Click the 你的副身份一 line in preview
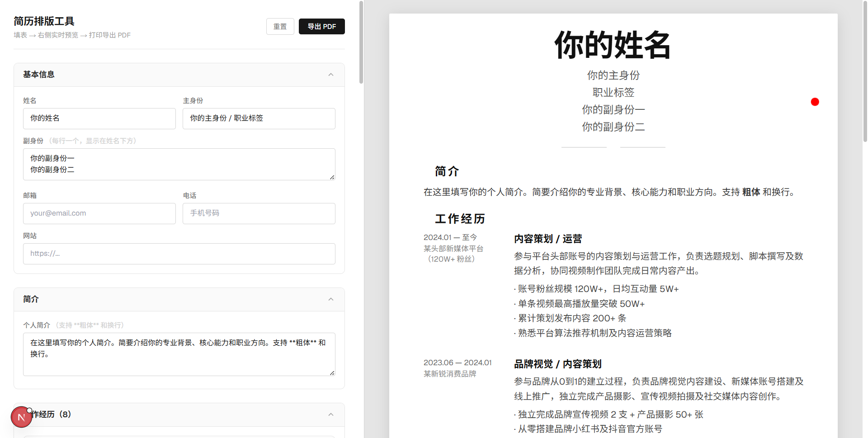Viewport: 868px width, 438px height. tap(613, 109)
